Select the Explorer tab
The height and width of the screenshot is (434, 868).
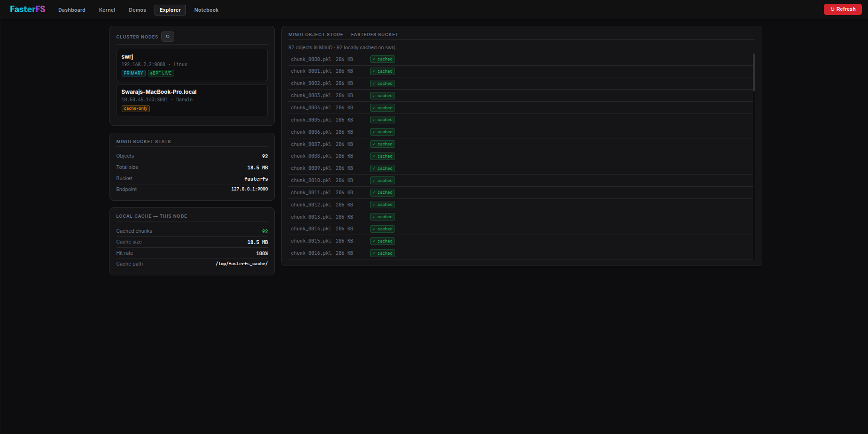pos(170,10)
